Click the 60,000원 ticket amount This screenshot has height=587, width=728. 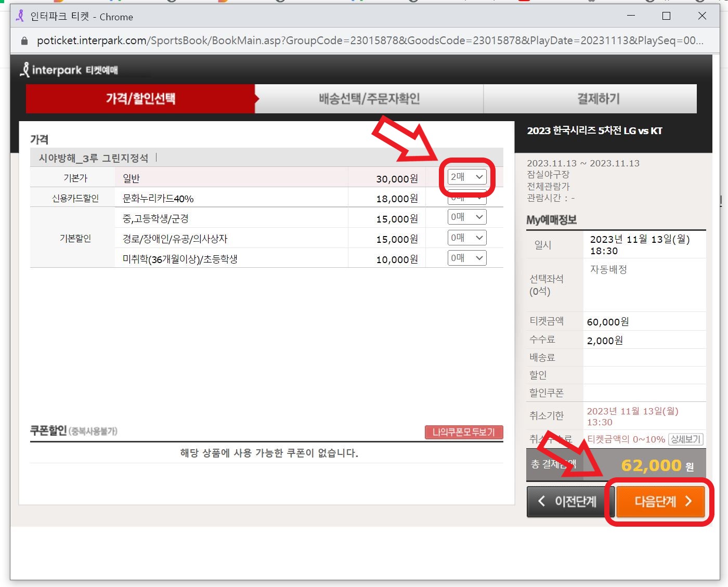click(x=608, y=322)
